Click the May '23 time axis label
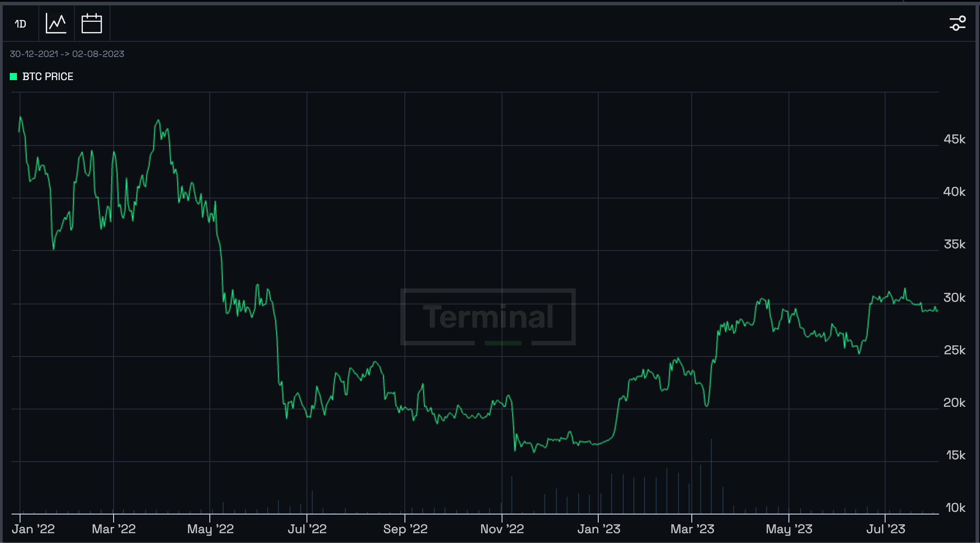Viewport: 980px width, 543px height. [789, 529]
